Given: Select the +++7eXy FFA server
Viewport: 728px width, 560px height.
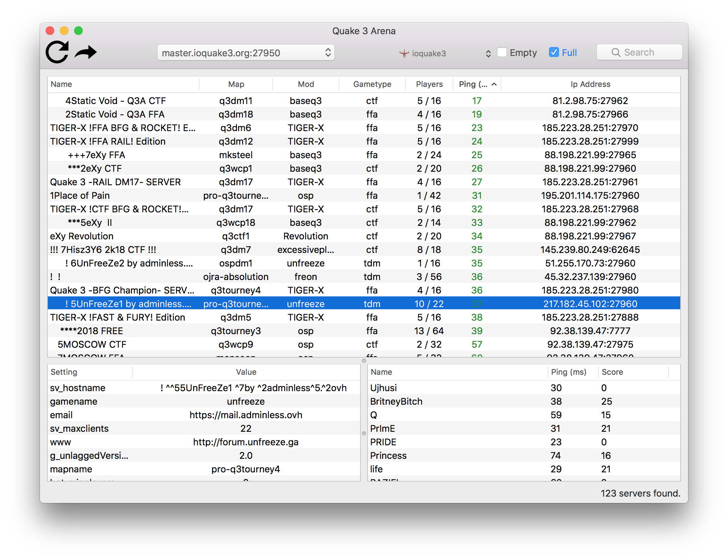Looking at the screenshot, I should 364,155.
